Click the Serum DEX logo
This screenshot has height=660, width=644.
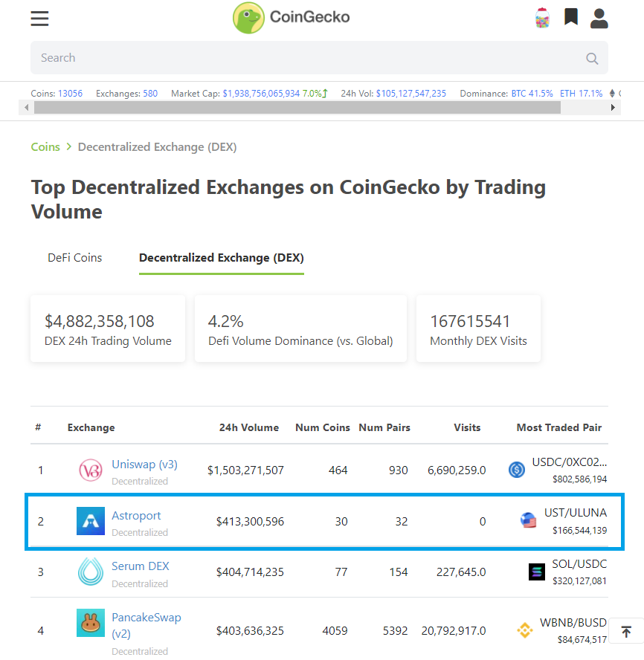point(91,572)
